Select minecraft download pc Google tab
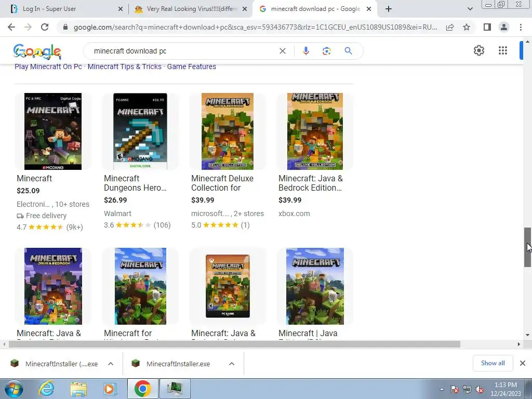The image size is (532, 399). (x=314, y=9)
